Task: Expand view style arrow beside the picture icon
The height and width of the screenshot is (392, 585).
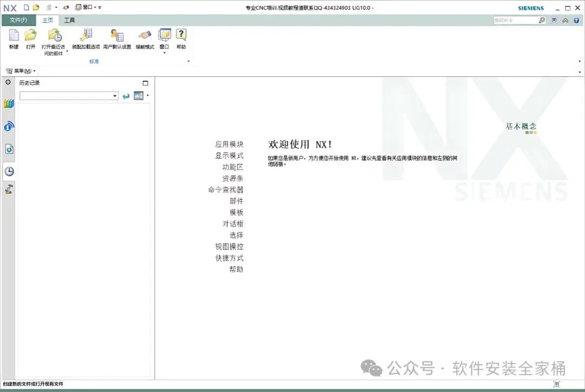Action: 148,95
